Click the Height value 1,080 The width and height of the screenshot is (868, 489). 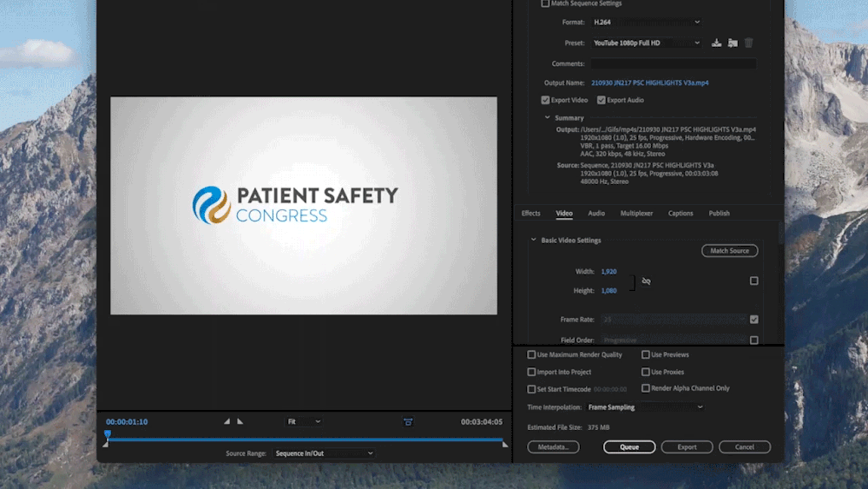(609, 290)
